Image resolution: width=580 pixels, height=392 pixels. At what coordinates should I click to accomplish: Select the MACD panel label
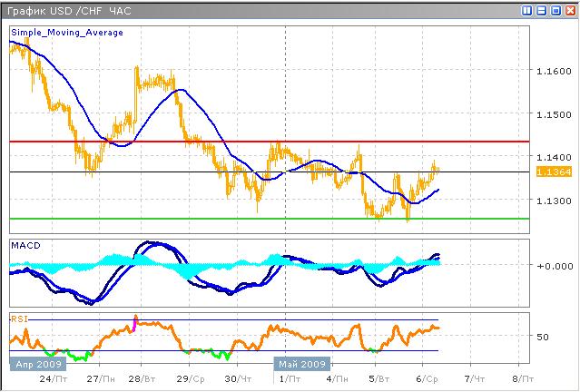(x=25, y=245)
